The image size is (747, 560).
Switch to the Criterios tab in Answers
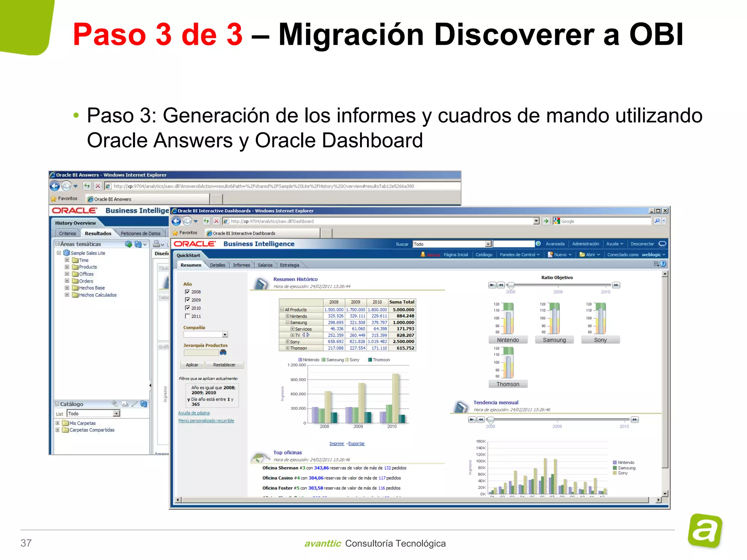coord(67,233)
